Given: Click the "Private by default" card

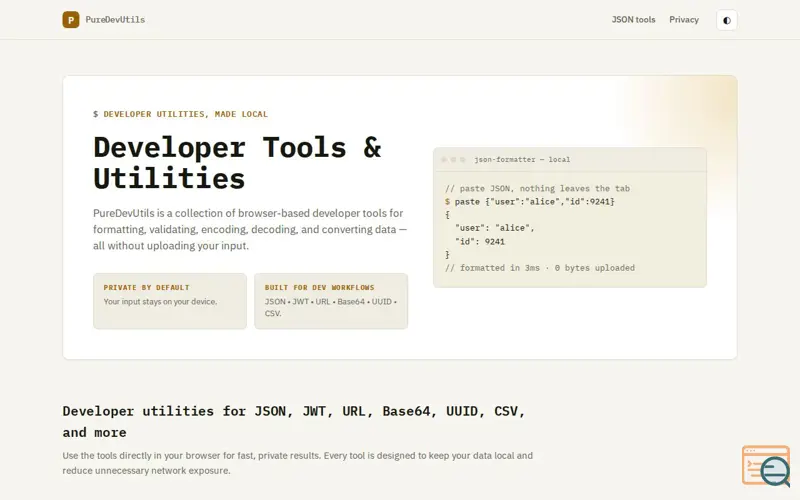Looking at the screenshot, I should [170, 301].
